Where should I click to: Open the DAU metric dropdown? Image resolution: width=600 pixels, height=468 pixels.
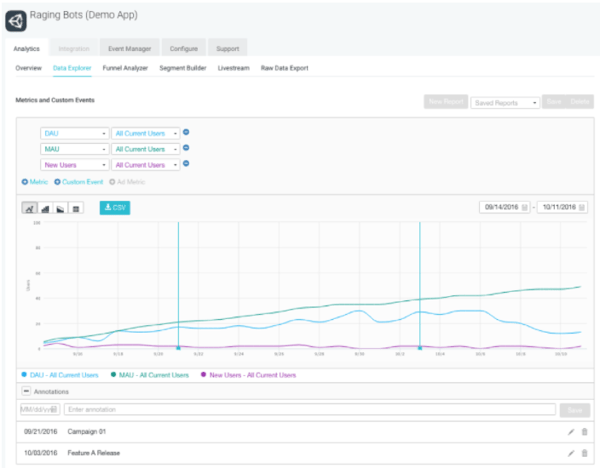pyautogui.click(x=74, y=133)
